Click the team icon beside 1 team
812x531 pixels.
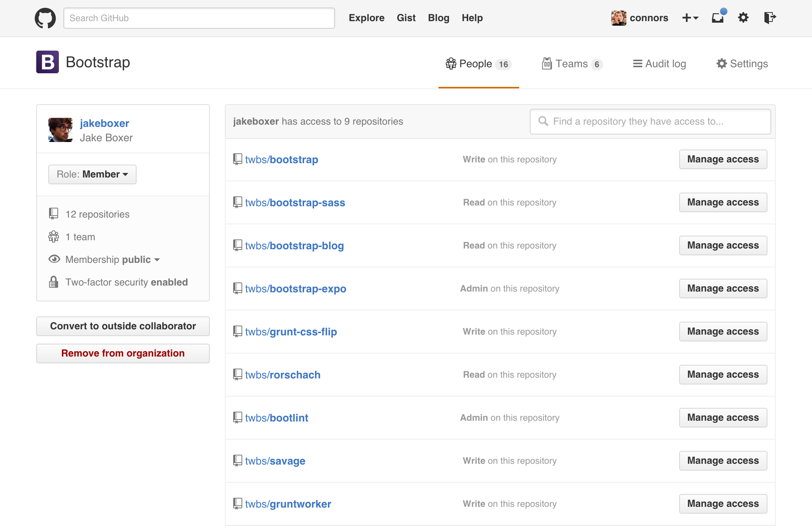click(54, 237)
